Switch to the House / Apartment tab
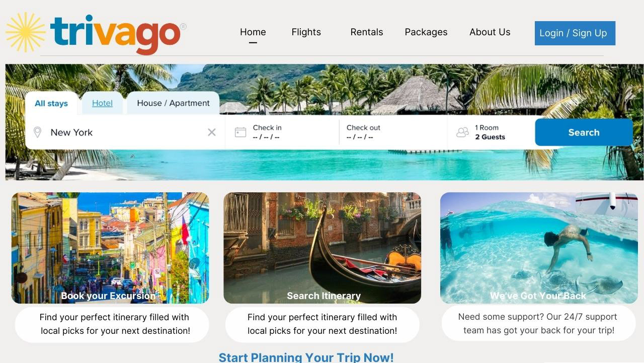This screenshot has height=363, width=644. [173, 103]
